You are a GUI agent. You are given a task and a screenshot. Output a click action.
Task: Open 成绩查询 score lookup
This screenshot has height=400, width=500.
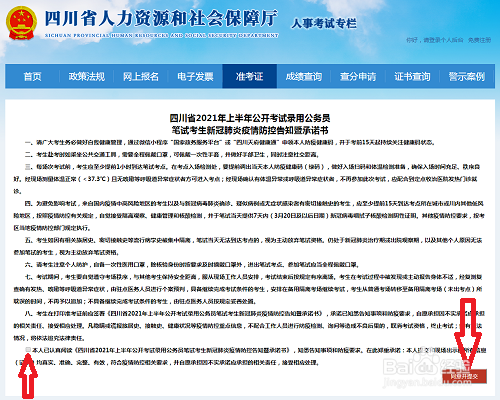click(304, 77)
